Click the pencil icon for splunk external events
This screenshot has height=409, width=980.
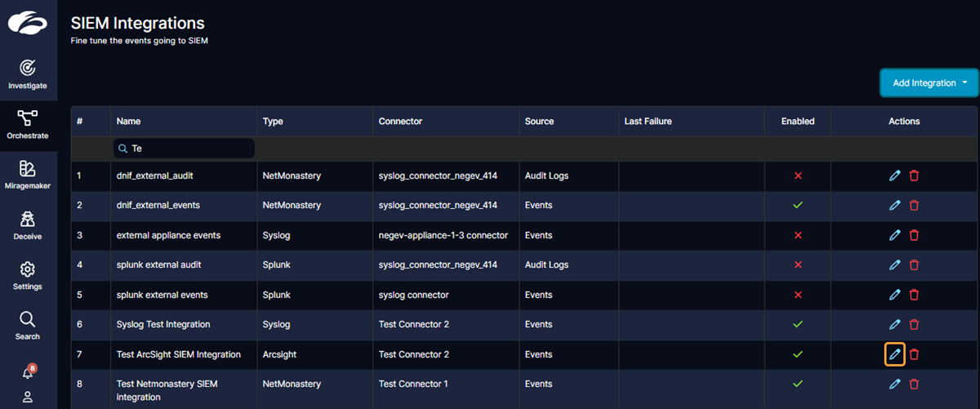pyautogui.click(x=894, y=295)
